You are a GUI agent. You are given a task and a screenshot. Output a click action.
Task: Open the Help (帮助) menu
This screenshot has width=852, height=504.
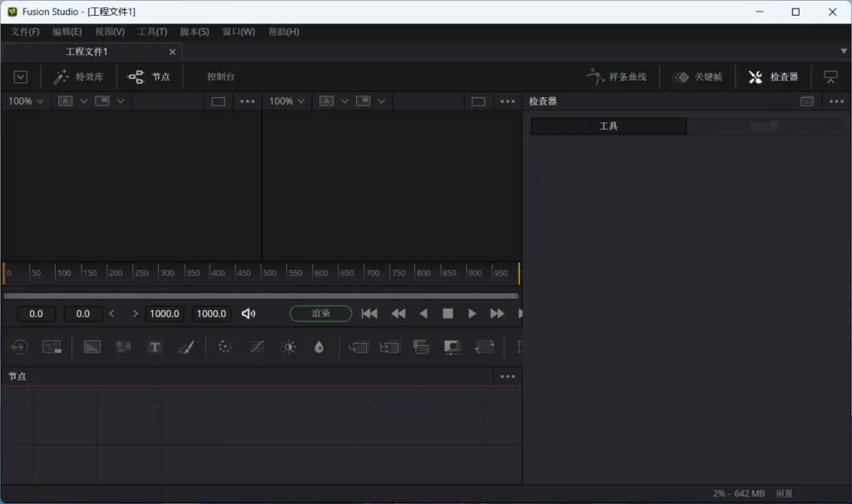tap(284, 32)
